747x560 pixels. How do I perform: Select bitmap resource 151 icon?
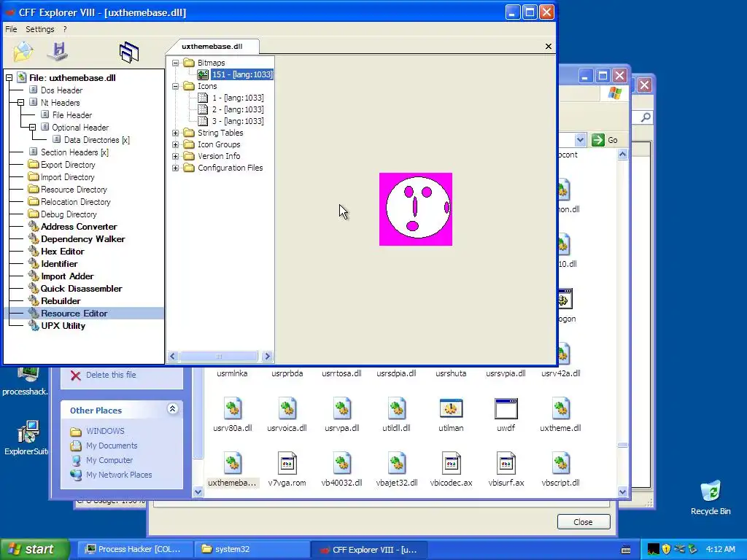[203, 74]
